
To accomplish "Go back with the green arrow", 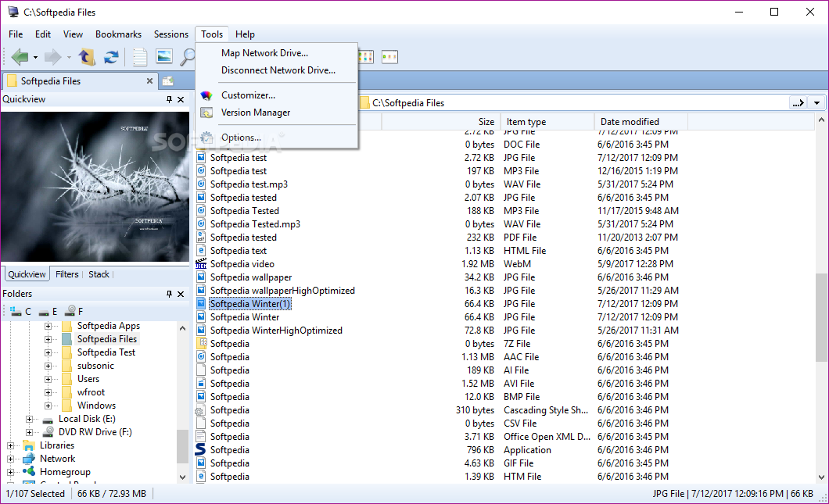I will tap(20, 56).
